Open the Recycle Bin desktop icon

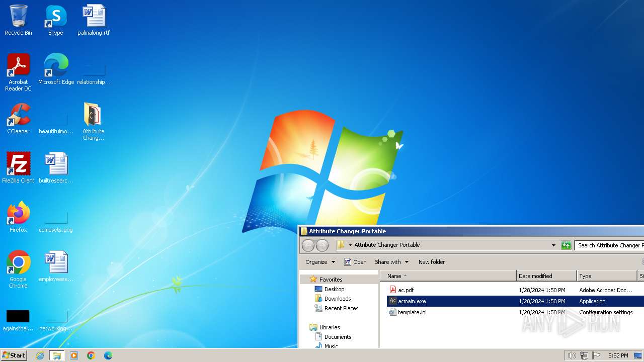tap(18, 20)
